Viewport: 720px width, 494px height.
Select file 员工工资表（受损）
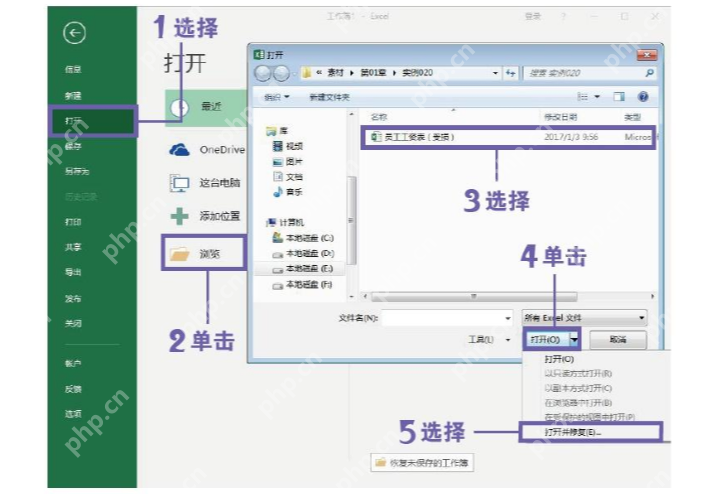click(x=508, y=137)
